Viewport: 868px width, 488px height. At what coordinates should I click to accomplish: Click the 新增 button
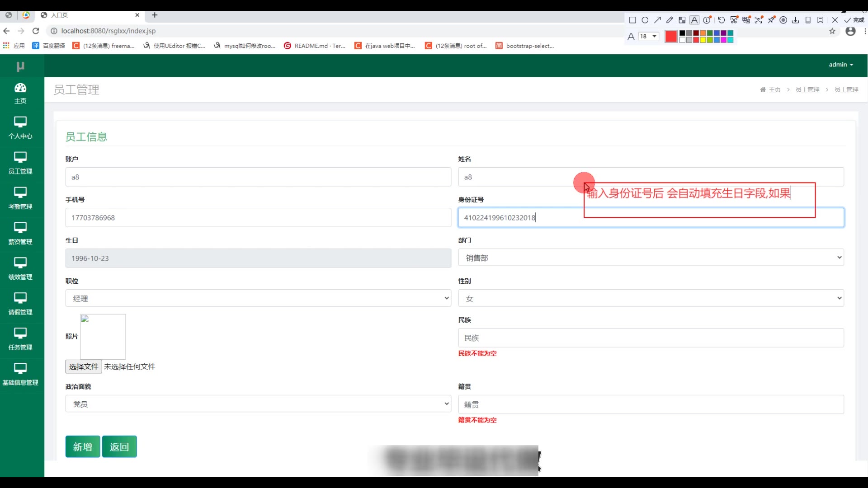83,447
